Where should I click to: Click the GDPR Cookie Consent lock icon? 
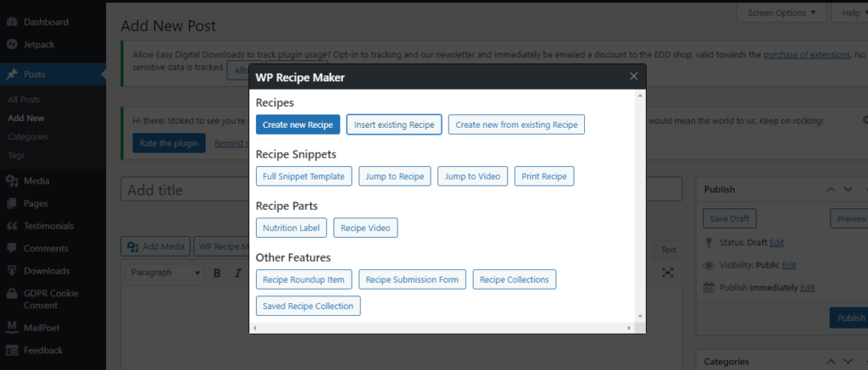(12, 294)
